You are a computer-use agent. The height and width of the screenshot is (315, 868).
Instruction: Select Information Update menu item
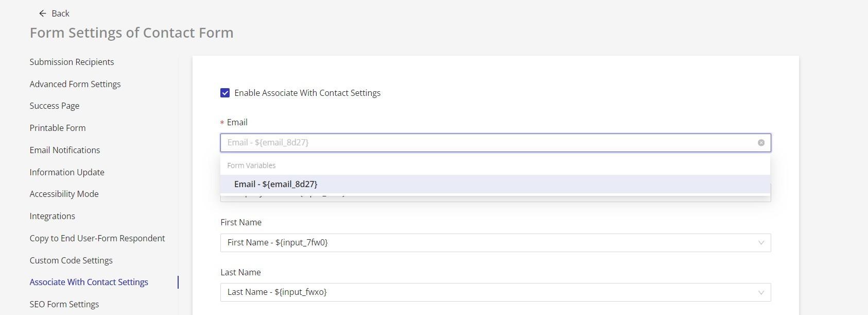click(x=67, y=172)
